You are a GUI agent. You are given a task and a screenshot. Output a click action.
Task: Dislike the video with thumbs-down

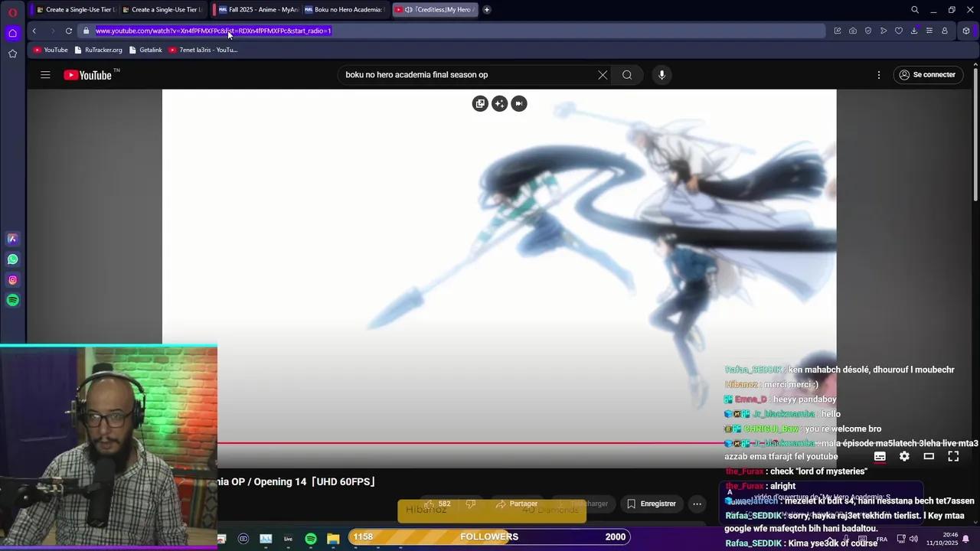coord(471,504)
